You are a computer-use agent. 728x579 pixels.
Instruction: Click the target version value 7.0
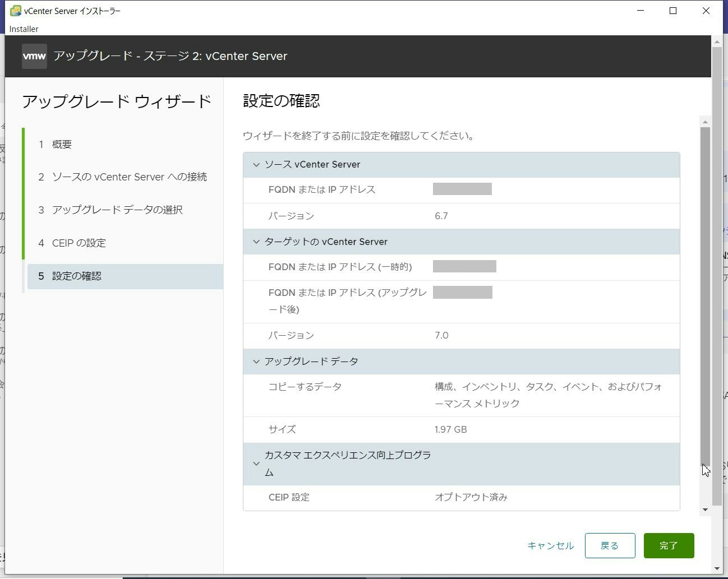[441, 335]
